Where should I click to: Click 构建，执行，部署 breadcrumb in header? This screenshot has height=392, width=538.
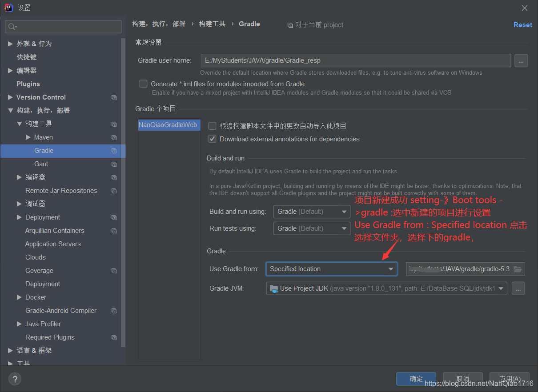(x=159, y=24)
